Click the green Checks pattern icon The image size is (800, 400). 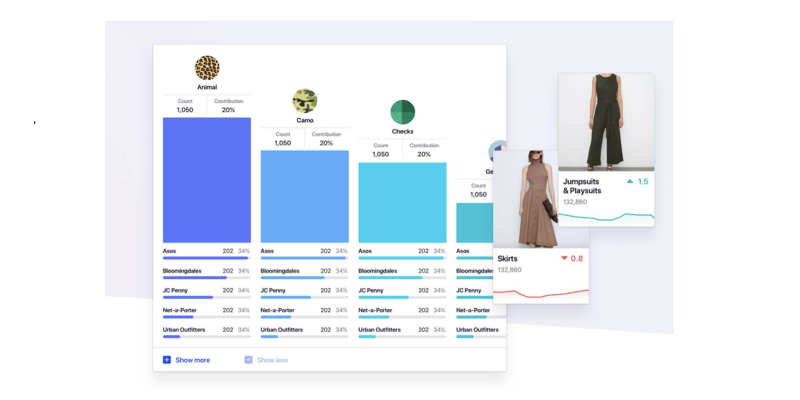(403, 112)
